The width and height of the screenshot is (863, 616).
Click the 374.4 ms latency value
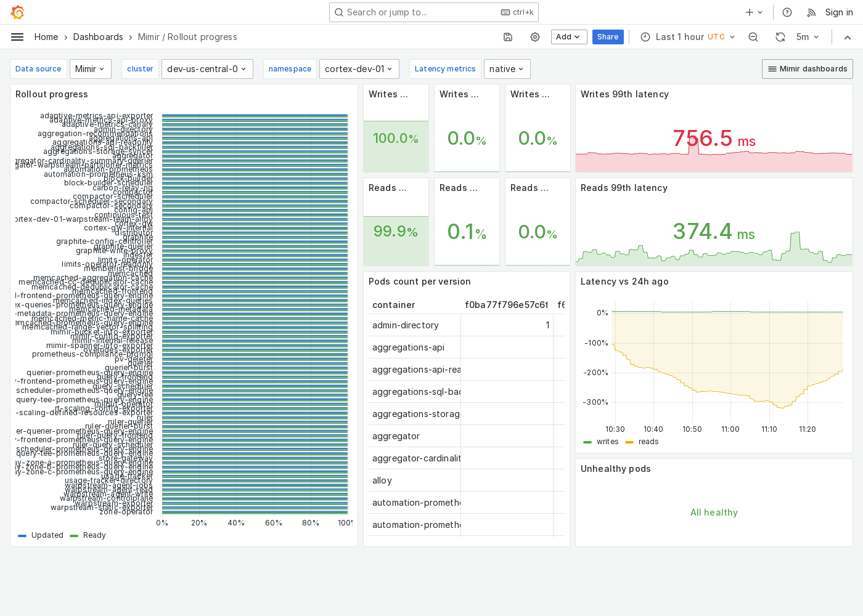714,232
